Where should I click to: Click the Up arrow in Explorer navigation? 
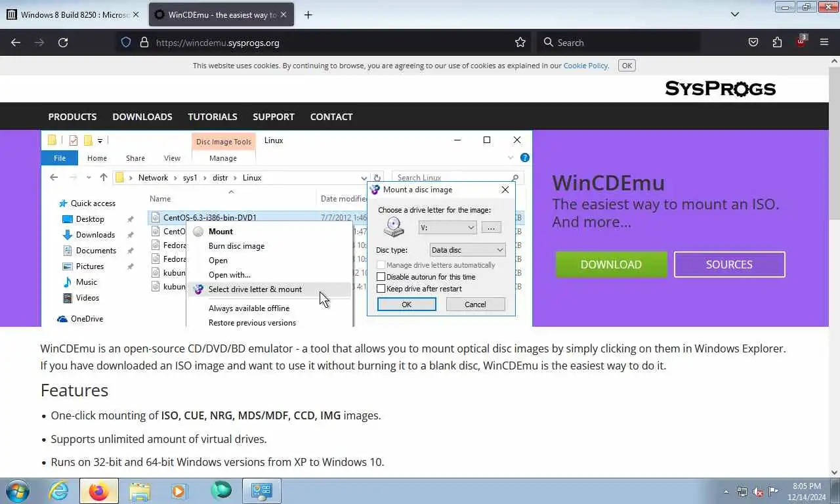pyautogui.click(x=103, y=177)
